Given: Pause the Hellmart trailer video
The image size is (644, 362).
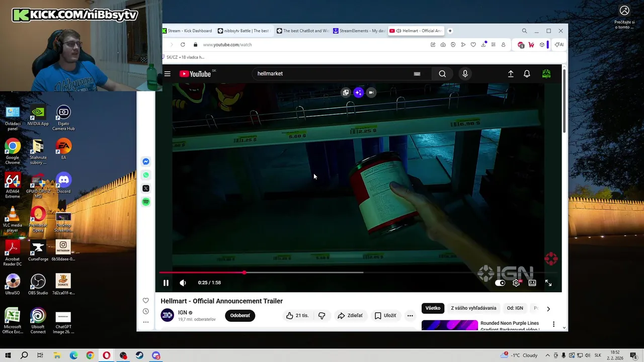Looking at the screenshot, I should [166, 283].
